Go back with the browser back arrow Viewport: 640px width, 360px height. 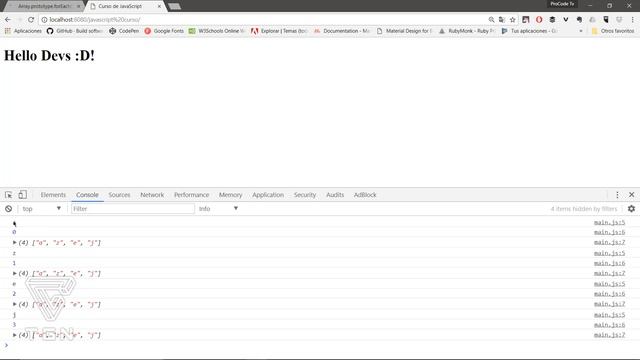pos(8,20)
